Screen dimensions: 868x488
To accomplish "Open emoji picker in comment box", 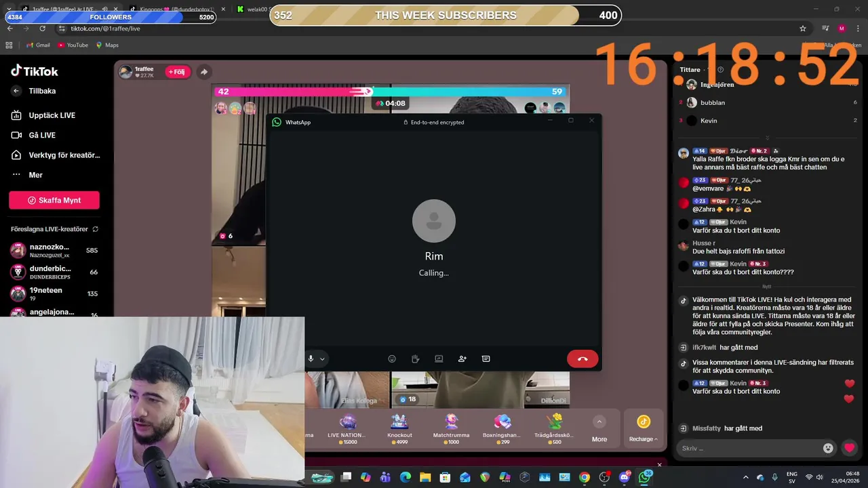I will click(828, 448).
